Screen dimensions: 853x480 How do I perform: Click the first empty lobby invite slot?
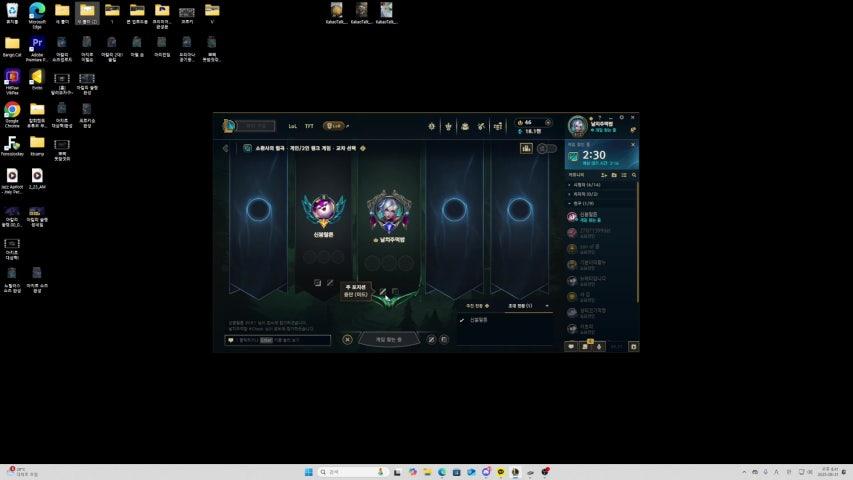(x=258, y=210)
